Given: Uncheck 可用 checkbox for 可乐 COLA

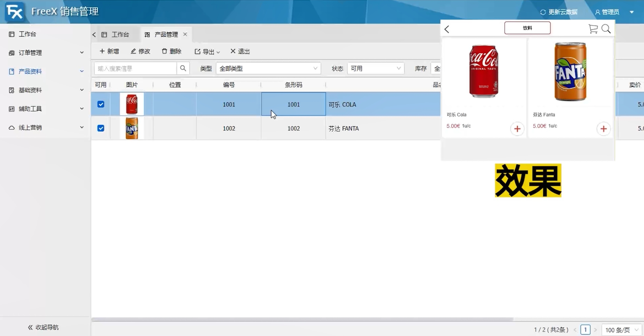Looking at the screenshot, I should coord(101,104).
